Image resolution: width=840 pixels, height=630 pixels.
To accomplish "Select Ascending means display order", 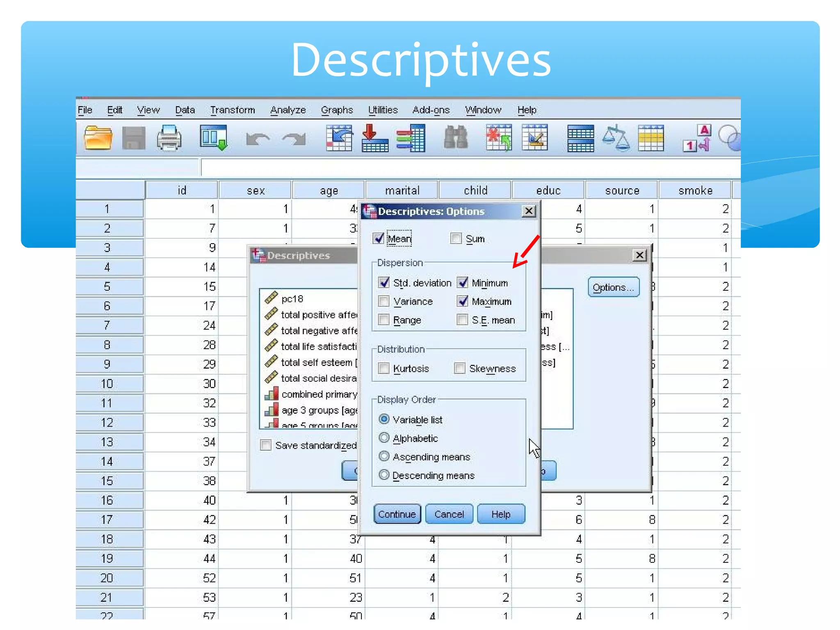I will point(384,456).
